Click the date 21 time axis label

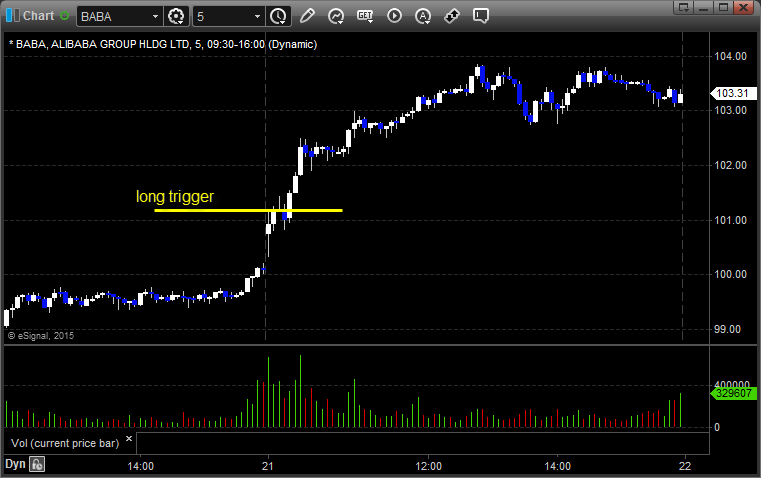268,466
